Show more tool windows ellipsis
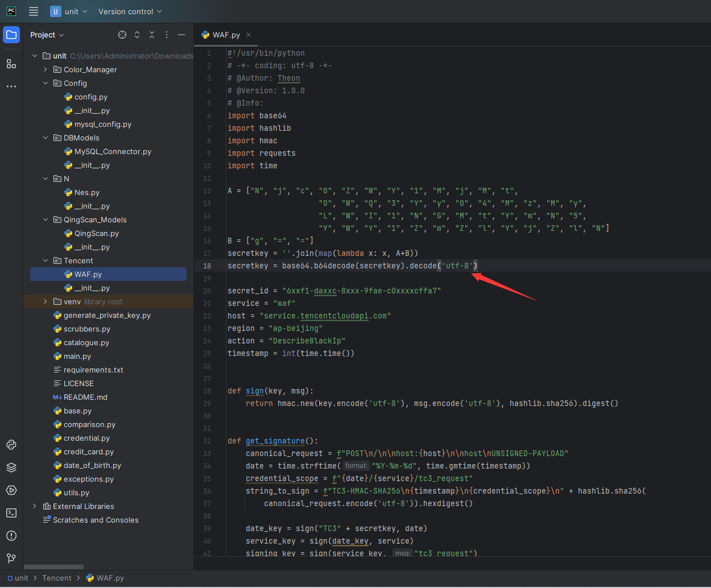Screen dimensions: 711x588 pos(11,86)
